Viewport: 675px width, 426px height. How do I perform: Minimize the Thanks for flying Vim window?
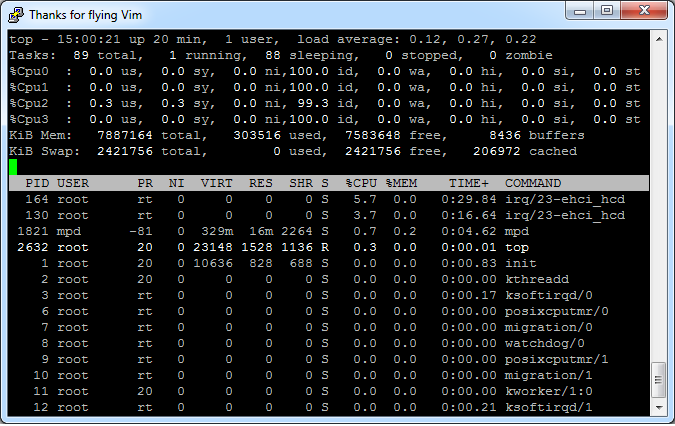click(x=580, y=11)
